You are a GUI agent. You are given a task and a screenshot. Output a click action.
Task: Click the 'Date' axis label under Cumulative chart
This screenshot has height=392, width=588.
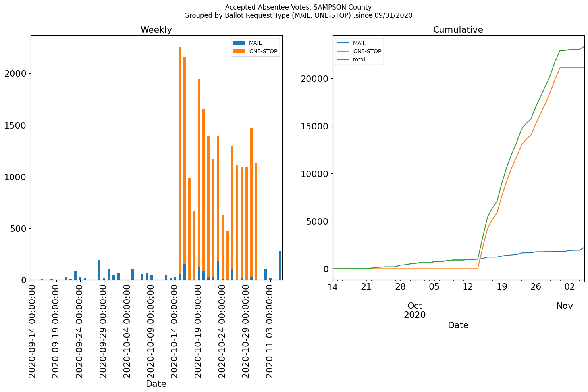(x=458, y=325)
